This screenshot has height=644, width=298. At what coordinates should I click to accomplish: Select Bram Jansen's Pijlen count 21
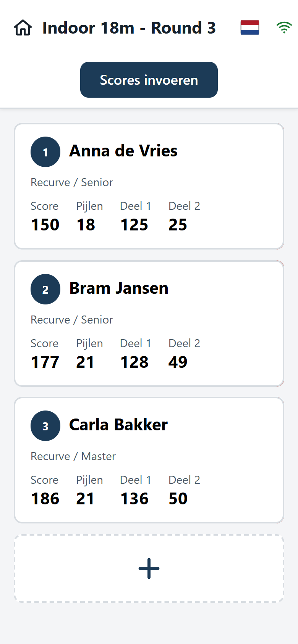pos(85,362)
